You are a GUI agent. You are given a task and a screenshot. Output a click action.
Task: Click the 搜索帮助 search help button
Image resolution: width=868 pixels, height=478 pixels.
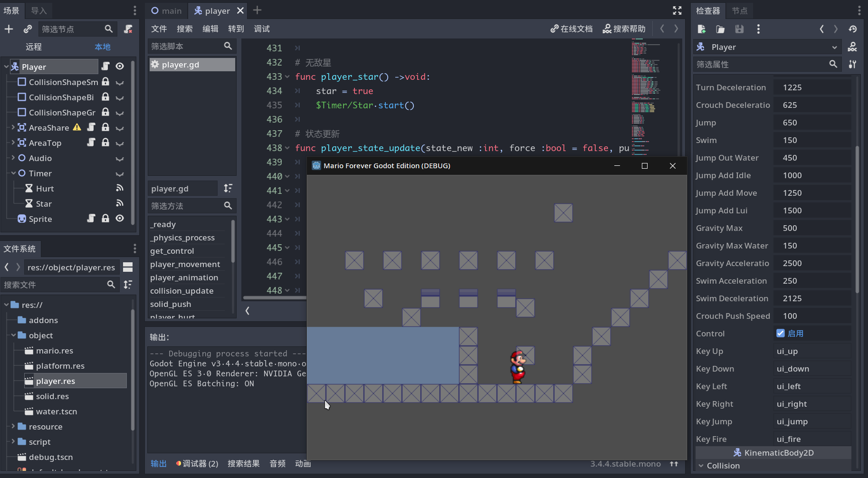pyautogui.click(x=624, y=29)
